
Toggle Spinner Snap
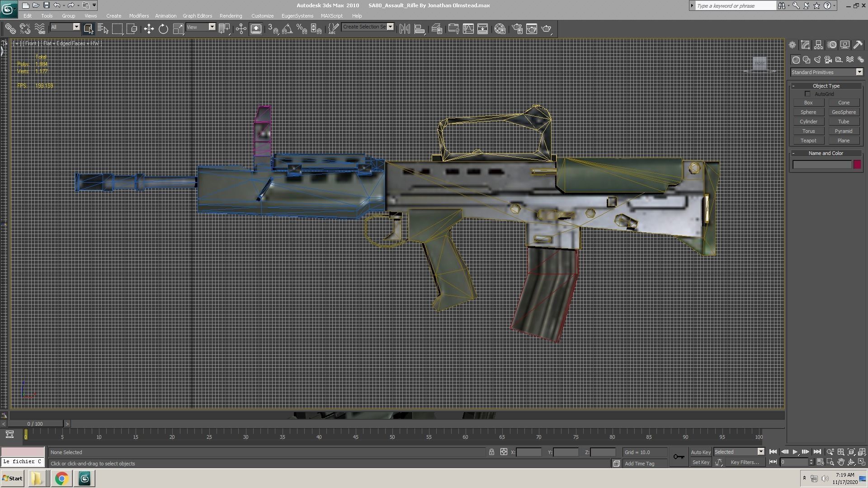click(x=316, y=29)
